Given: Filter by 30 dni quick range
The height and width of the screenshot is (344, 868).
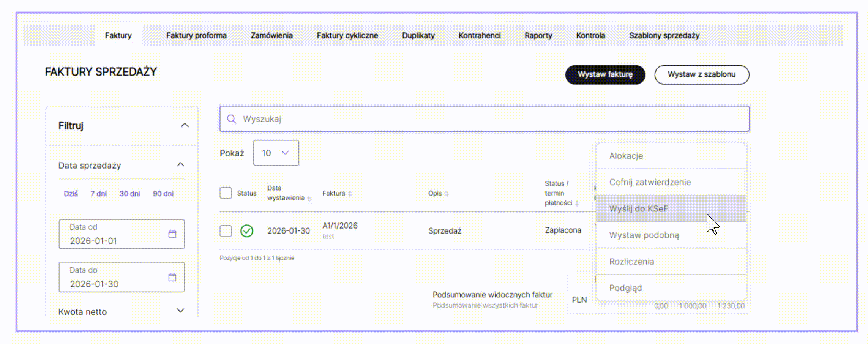Looking at the screenshot, I should click(x=130, y=194).
